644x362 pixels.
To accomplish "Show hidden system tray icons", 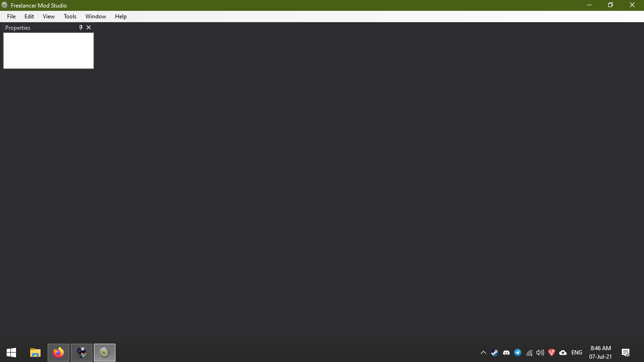I will point(483,353).
